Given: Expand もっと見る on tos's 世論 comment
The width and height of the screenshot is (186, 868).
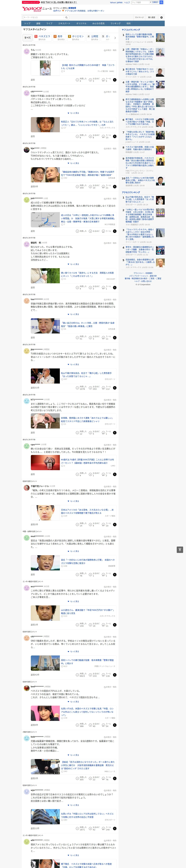Looking at the screenshot, I should [x=73, y=314].
